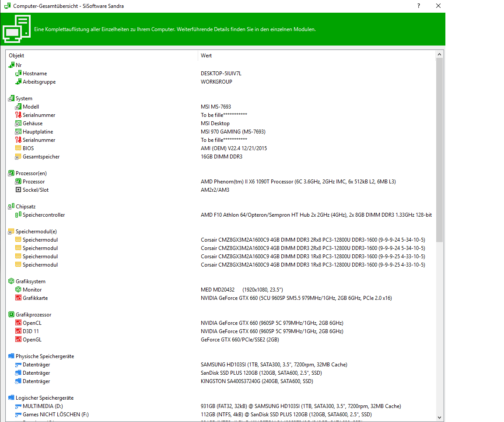Select the MSI MS-7693 model value

click(x=216, y=106)
